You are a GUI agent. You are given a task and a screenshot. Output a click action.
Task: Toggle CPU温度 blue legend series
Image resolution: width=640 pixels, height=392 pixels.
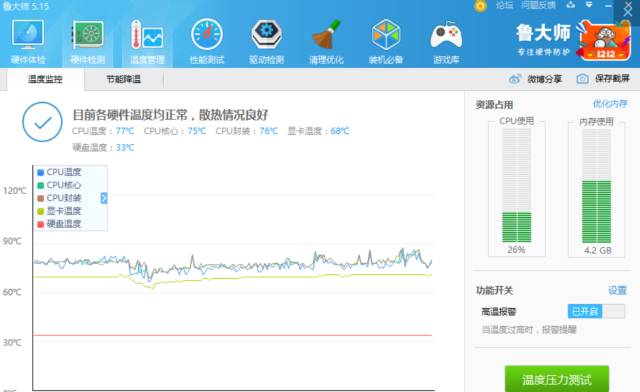pyautogui.click(x=60, y=172)
